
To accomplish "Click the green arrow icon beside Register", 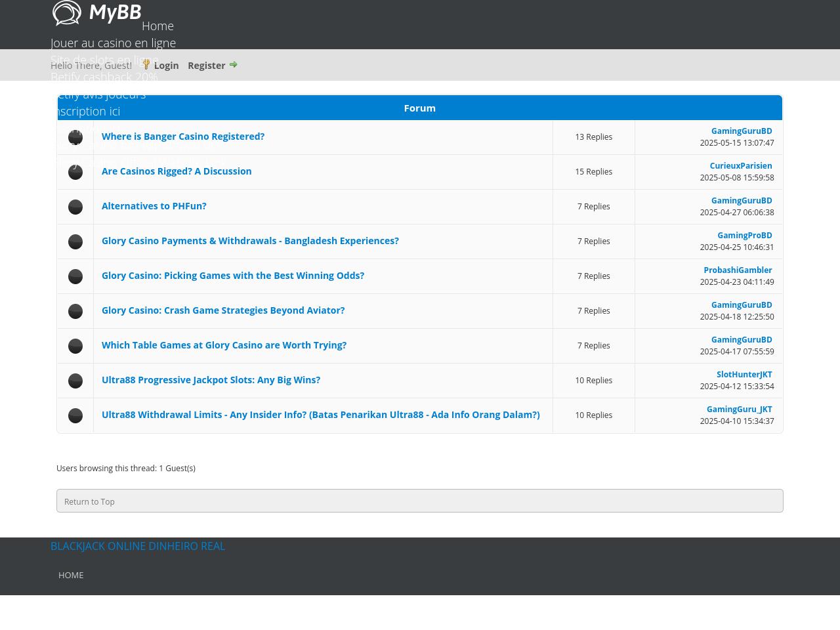I will [x=233, y=64].
